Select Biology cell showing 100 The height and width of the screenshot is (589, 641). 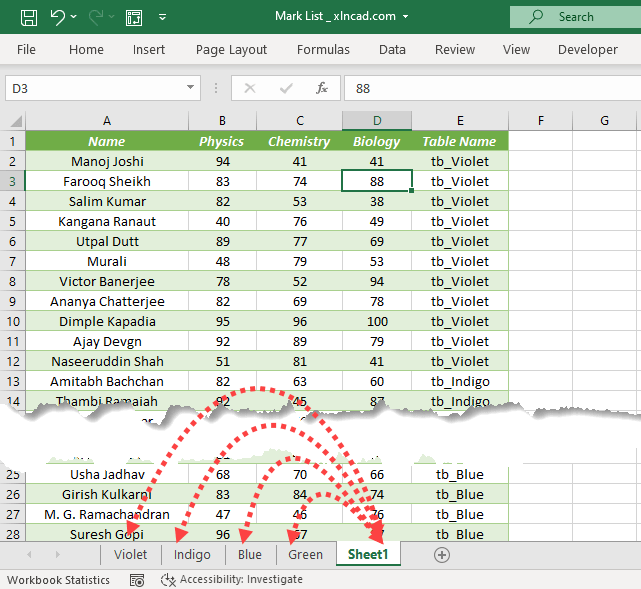(x=377, y=321)
